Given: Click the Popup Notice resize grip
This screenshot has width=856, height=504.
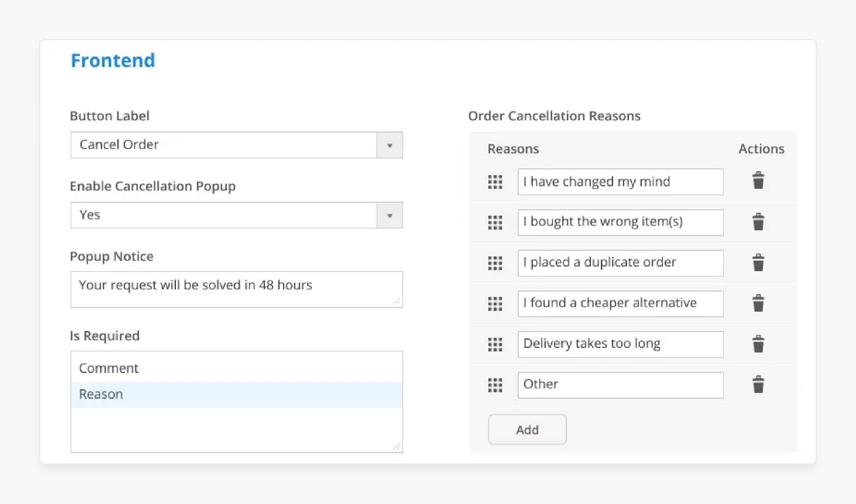Looking at the screenshot, I should [x=396, y=302].
